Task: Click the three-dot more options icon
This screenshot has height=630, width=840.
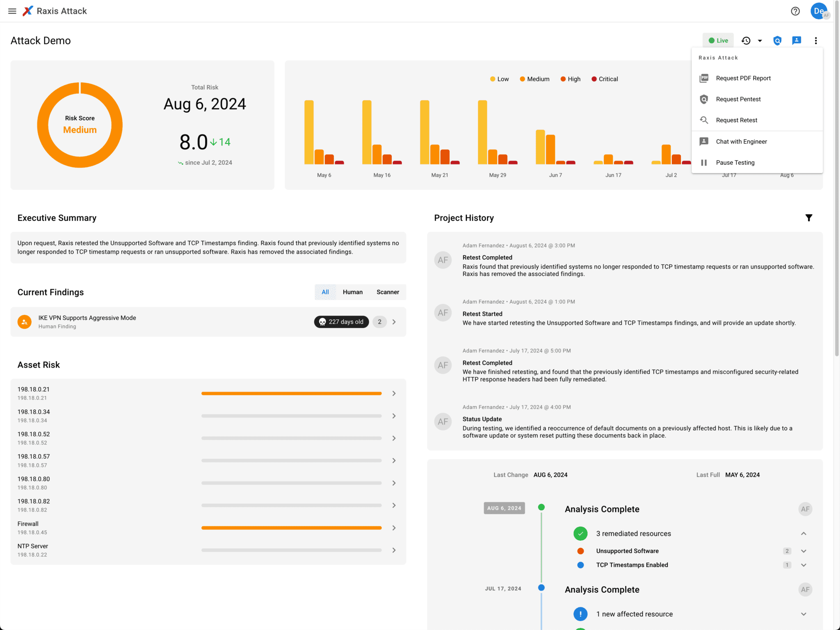Action: click(x=816, y=41)
